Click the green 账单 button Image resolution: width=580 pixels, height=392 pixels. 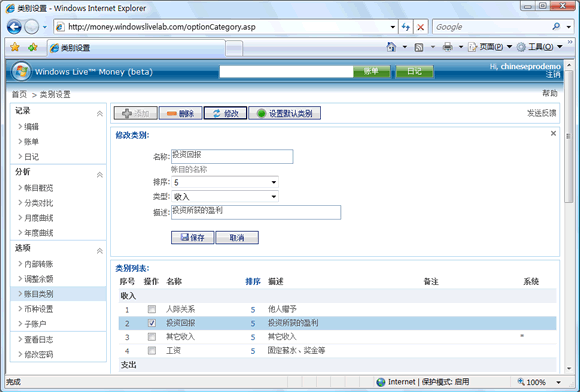[371, 71]
